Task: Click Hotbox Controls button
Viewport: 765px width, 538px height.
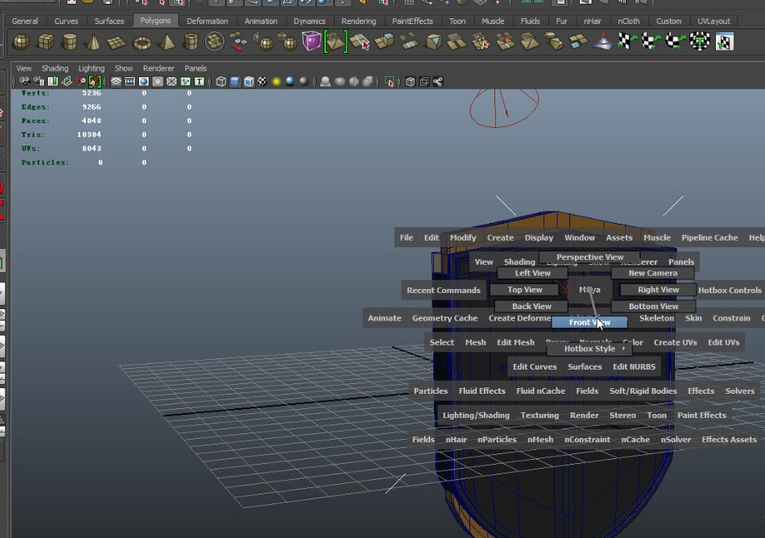Action: coord(729,290)
